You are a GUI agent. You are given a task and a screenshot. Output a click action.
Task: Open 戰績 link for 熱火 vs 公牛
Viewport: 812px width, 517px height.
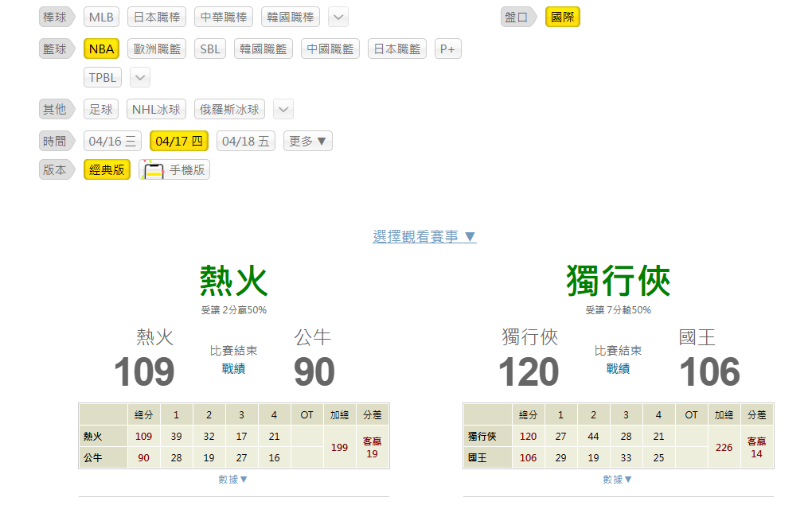[233, 368]
